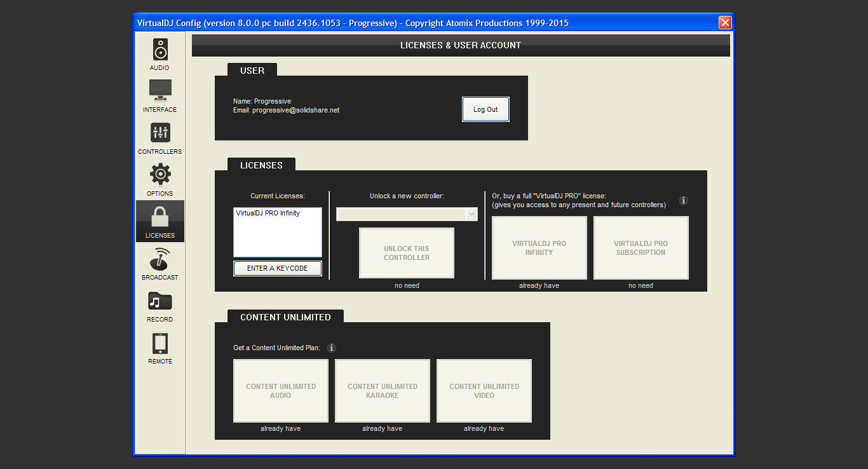Click the LICENSES section header tab
Image resolution: width=868 pixels, height=469 pixels.
click(261, 165)
